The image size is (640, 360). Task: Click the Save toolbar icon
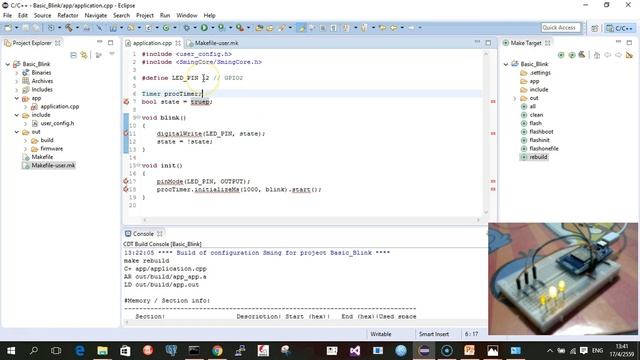click(26, 28)
